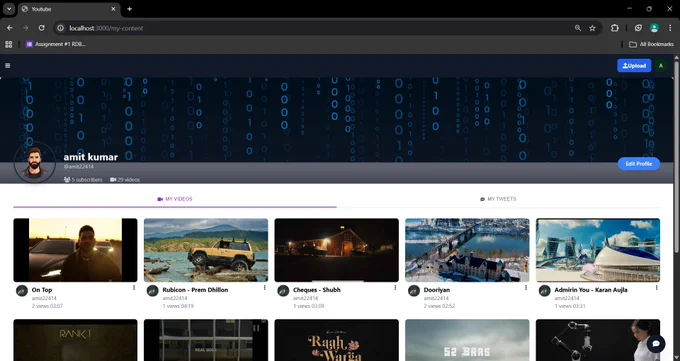The width and height of the screenshot is (680, 361).
Task: Click the channel avatar beside 'Dooriyan'
Action: [x=414, y=291]
